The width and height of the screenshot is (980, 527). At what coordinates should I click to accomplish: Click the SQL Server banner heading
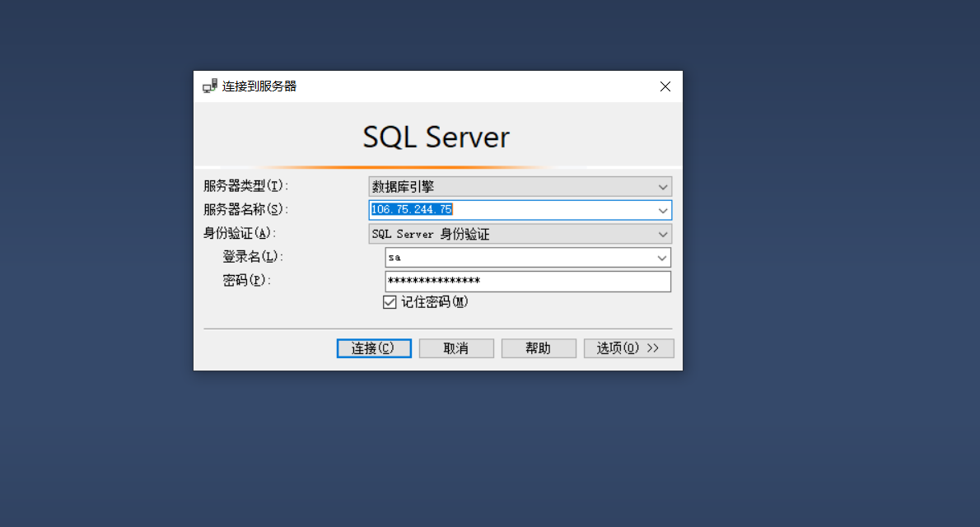point(436,137)
